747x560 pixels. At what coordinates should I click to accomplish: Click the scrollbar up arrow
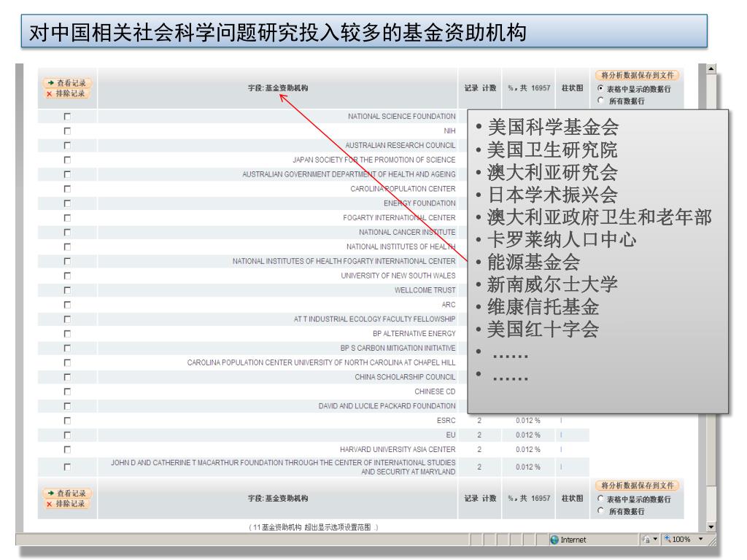coord(711,69)
